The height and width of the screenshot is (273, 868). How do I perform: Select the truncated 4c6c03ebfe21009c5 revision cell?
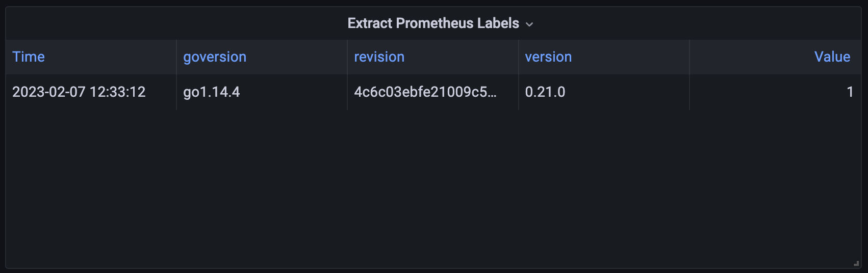[433, 92]
